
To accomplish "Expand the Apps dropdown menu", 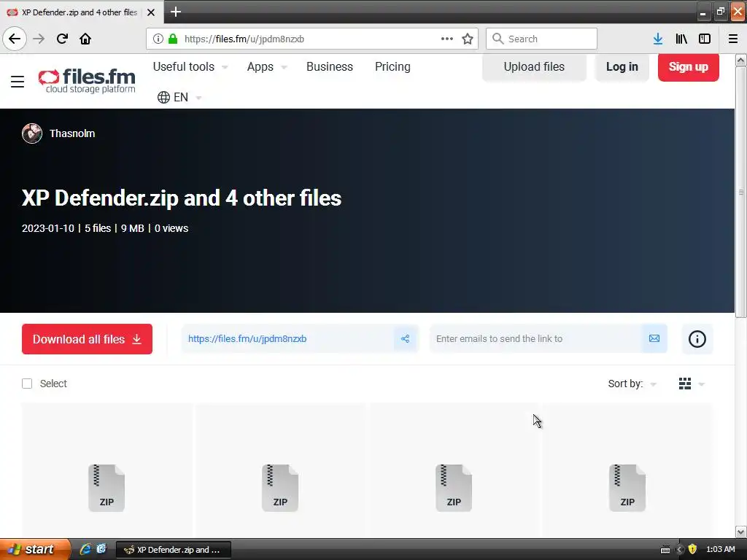I will 267,66.
